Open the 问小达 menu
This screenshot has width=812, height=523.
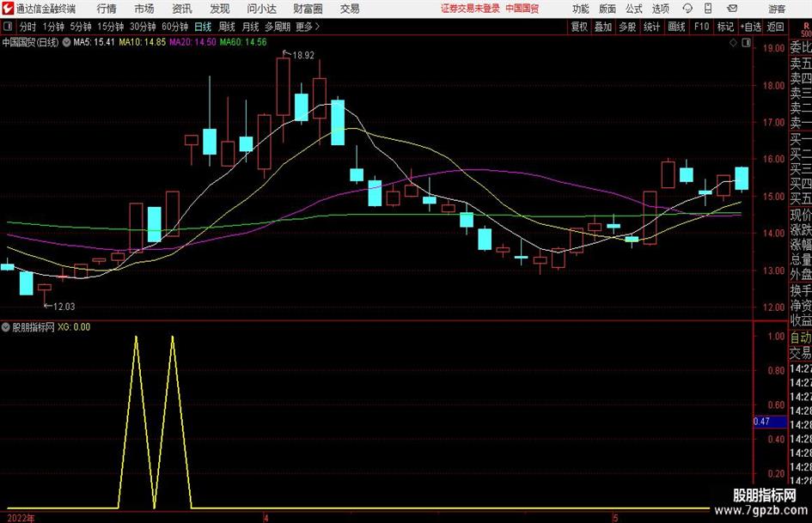coord(261,9)
